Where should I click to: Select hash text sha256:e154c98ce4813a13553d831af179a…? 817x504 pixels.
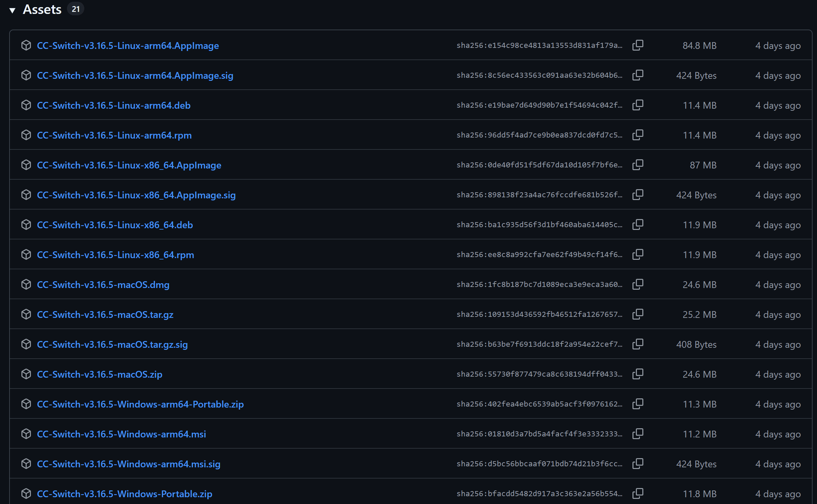[x=539, y=46]
